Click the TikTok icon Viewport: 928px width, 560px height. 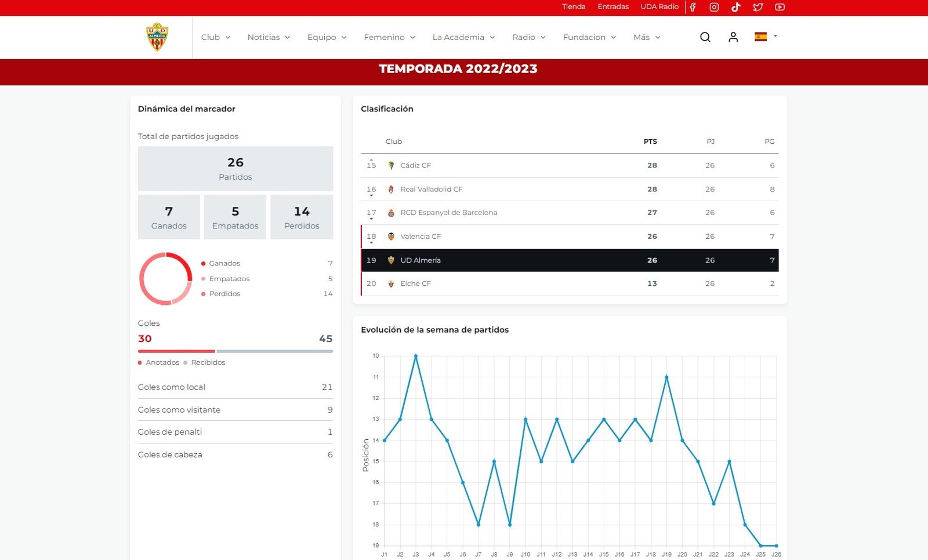tap(736, 7)
